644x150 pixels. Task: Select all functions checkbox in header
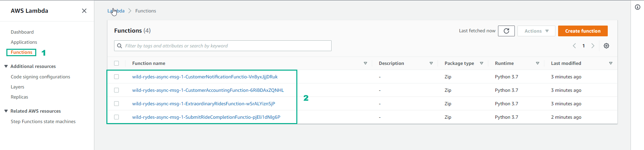click(116, 63)
